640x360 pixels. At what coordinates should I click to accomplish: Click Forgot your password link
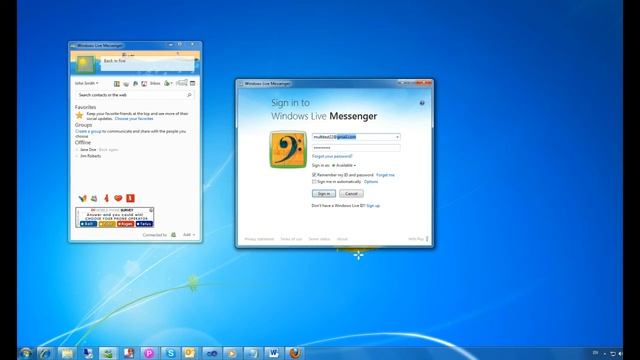click(332, 156)
